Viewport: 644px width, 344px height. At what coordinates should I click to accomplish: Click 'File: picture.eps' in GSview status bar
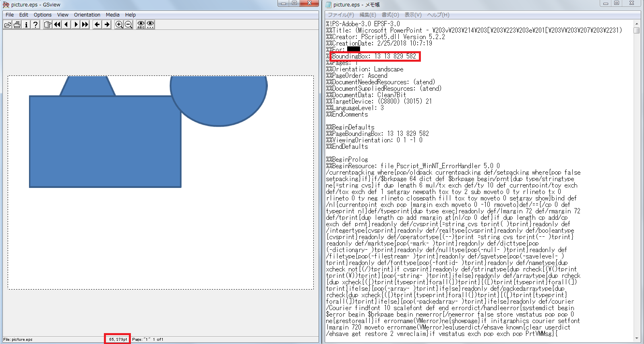[x=18, y=340]
